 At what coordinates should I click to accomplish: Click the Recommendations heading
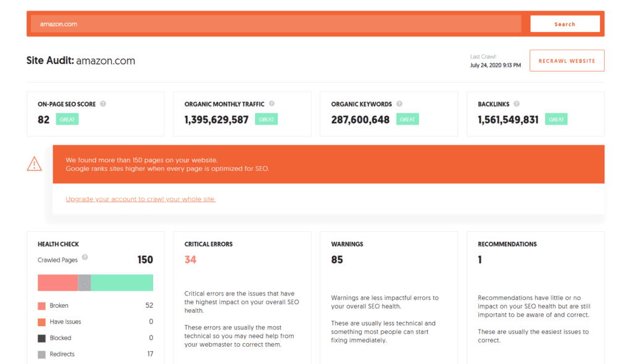click(x=507, y=244)
